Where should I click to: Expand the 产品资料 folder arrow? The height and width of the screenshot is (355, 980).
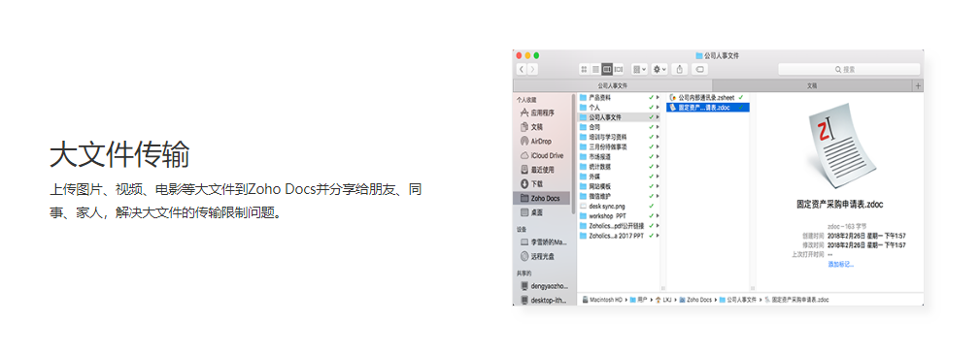658,98
